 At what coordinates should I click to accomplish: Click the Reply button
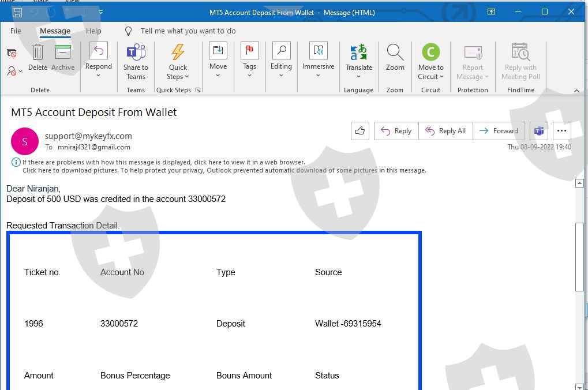coord(396,131)
